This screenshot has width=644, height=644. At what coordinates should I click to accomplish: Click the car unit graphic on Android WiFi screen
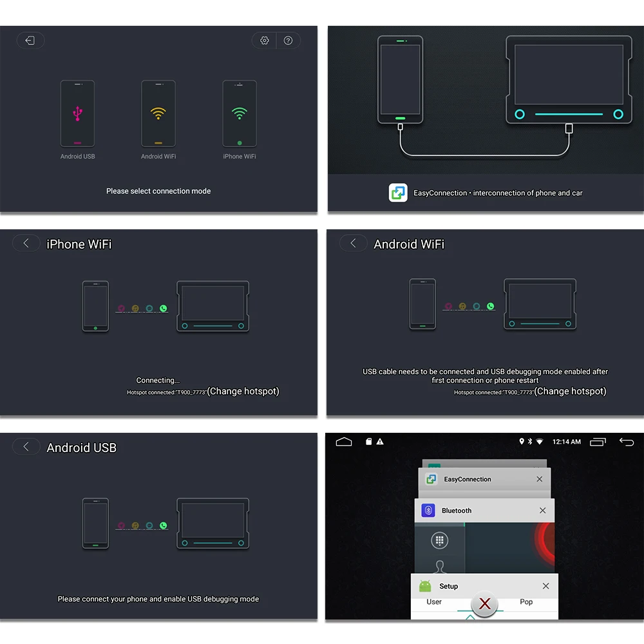540,304
